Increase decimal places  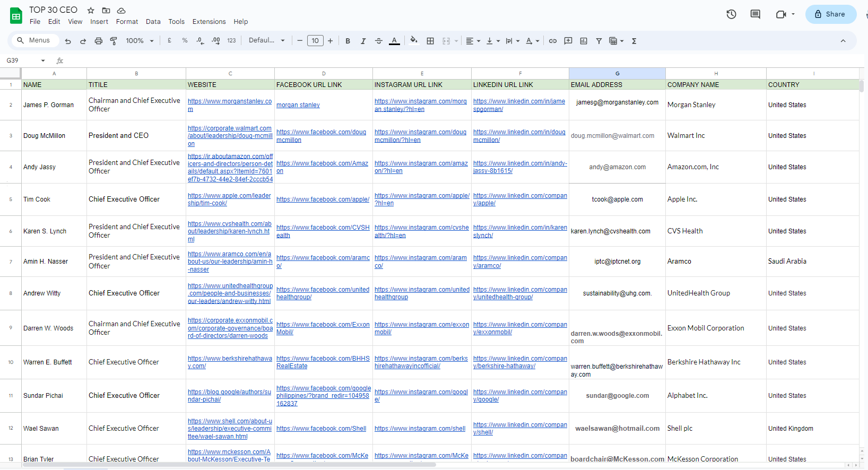tap(215, 40)
